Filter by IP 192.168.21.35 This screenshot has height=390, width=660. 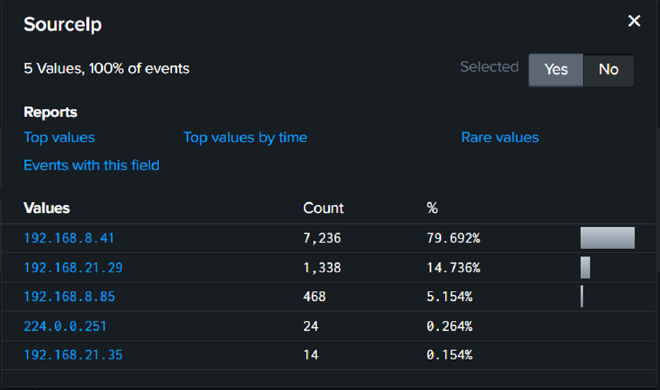coord(73,355)
